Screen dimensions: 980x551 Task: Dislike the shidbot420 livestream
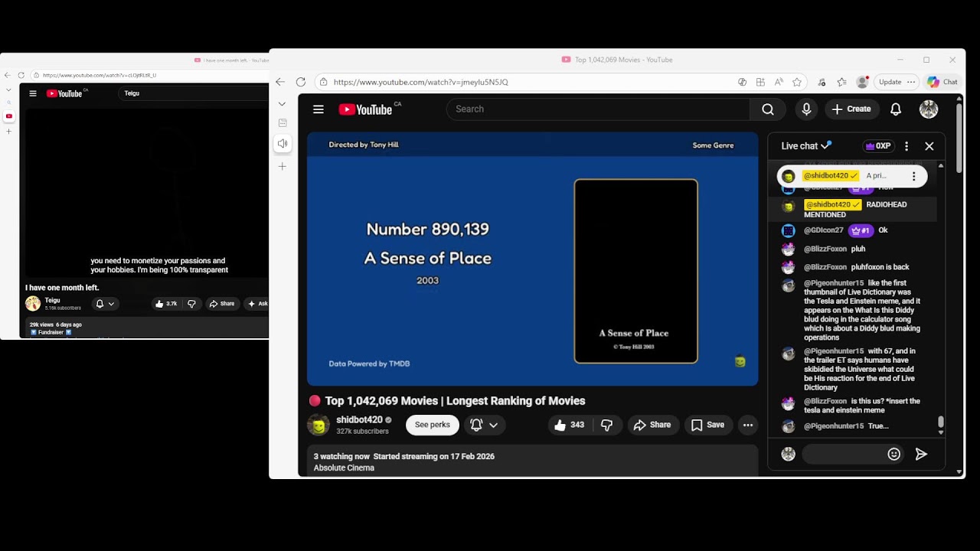(606, 425)
